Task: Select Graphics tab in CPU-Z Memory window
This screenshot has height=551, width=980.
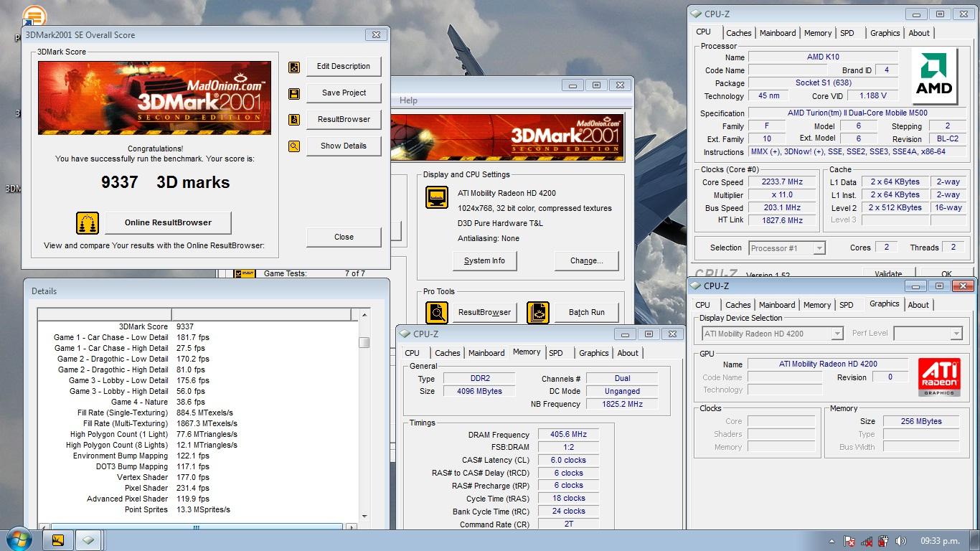Action: 594,353
